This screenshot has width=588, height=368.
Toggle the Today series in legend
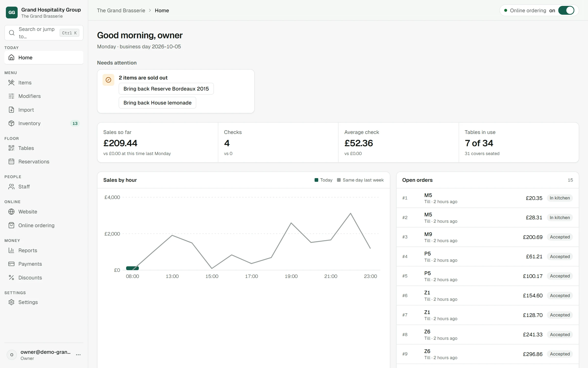tap(323, 180)
